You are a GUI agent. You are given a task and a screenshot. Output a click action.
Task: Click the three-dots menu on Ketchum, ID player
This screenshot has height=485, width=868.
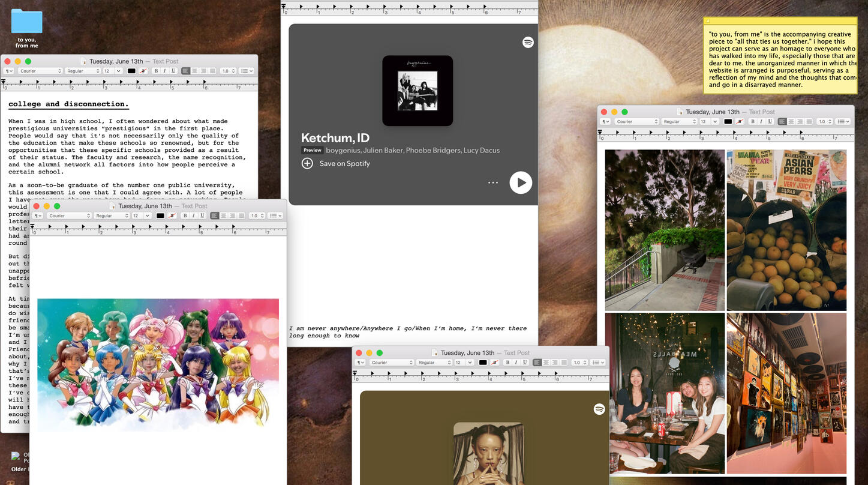[493, 182]
